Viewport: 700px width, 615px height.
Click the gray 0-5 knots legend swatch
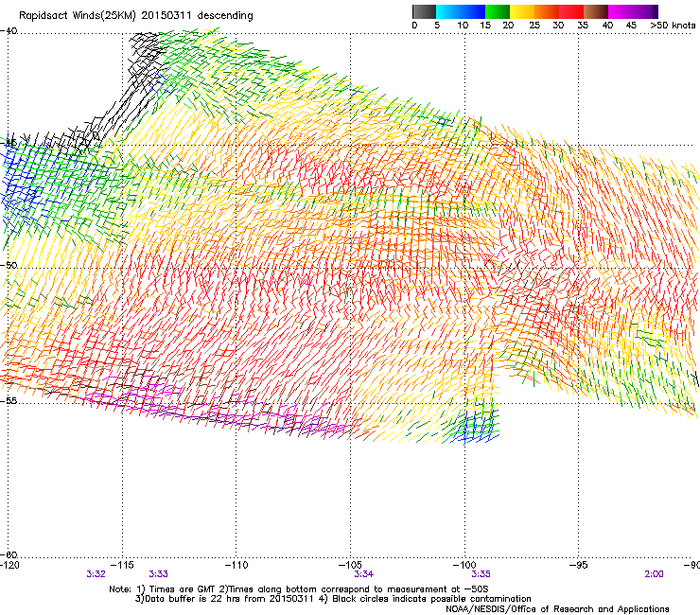(425, 11)
